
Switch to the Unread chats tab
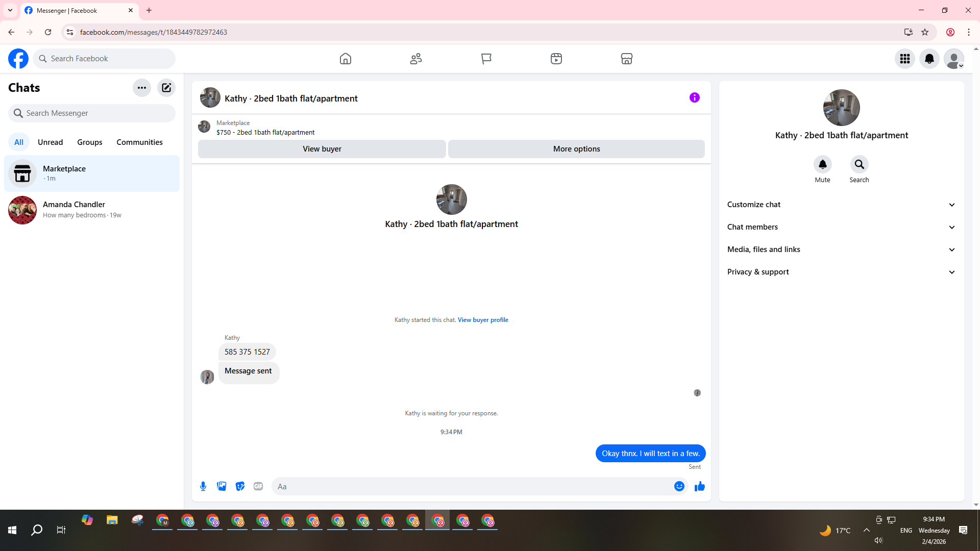tap(50, 142)
